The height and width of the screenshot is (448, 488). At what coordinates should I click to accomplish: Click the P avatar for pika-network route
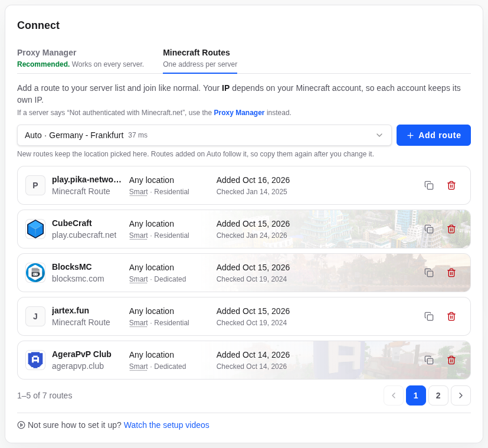(35, 185)
